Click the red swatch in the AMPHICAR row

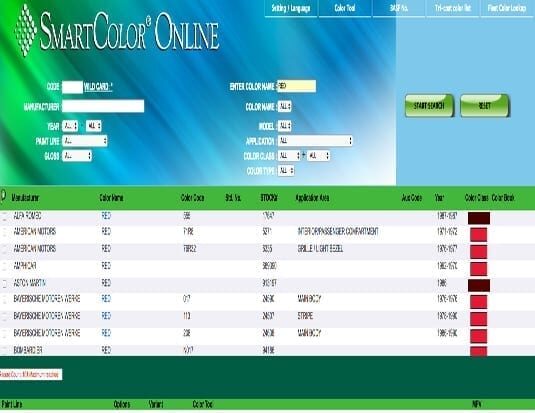click(x=478, y=269)
